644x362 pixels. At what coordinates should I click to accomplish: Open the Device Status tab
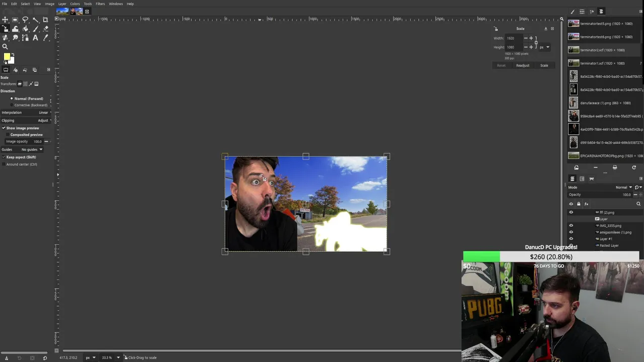click(15, 70)
